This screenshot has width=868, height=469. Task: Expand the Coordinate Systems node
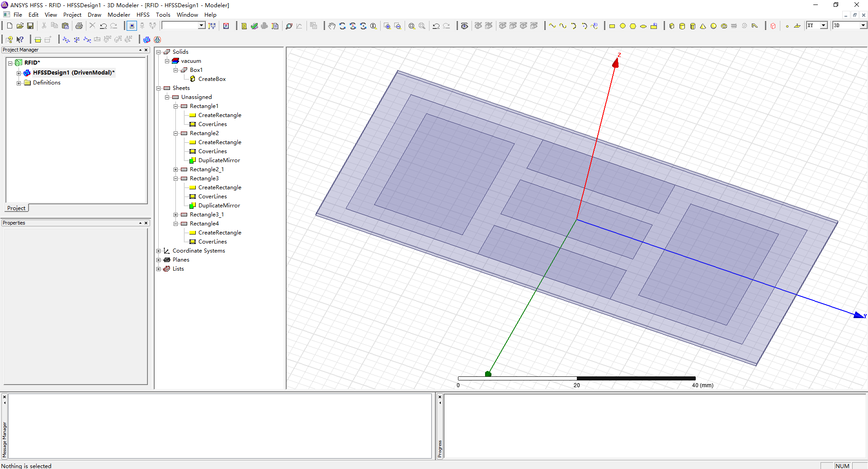(x=159, y=251)
